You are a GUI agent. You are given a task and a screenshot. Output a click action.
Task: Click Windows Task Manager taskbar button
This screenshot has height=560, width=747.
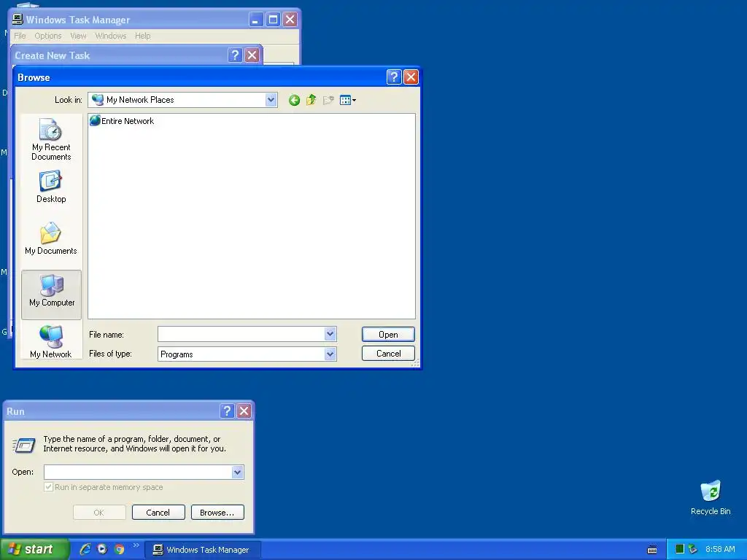[x=203, y=550]
